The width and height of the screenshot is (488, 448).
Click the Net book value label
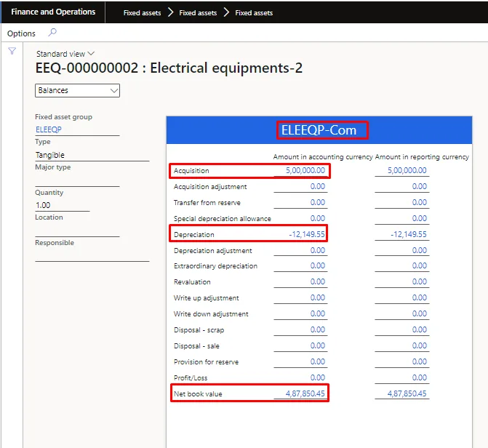(198, 394)
